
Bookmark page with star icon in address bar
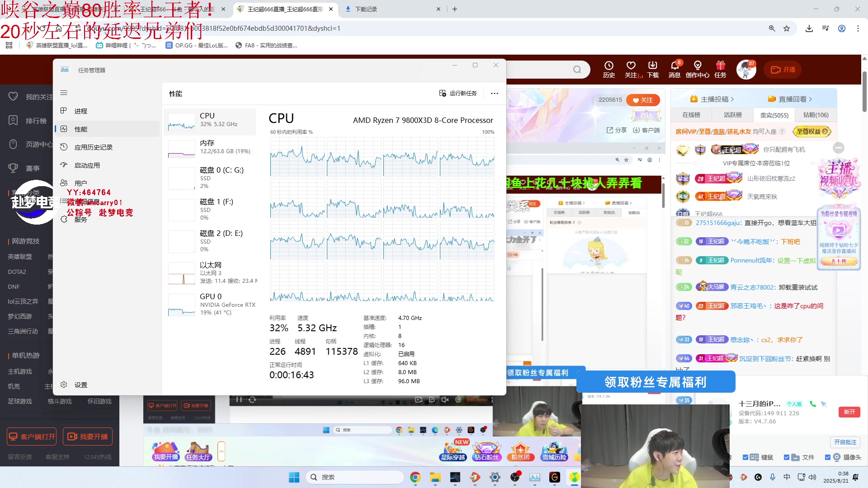click(x=787, y=28)
